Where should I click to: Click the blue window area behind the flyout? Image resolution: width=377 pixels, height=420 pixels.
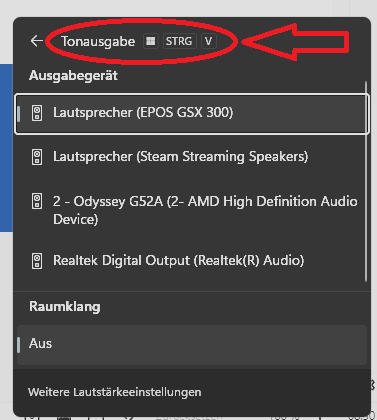tap(6, 148)
